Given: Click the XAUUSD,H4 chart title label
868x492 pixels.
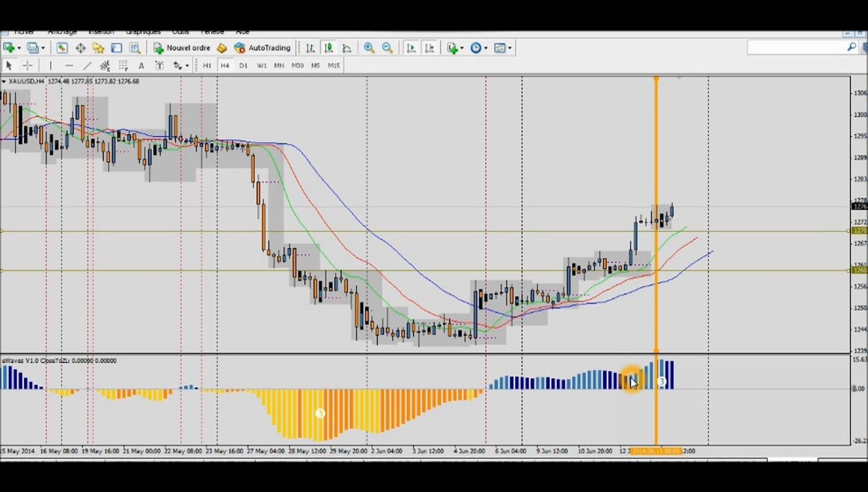Looking at the screenshot, I should click(27, 81).
